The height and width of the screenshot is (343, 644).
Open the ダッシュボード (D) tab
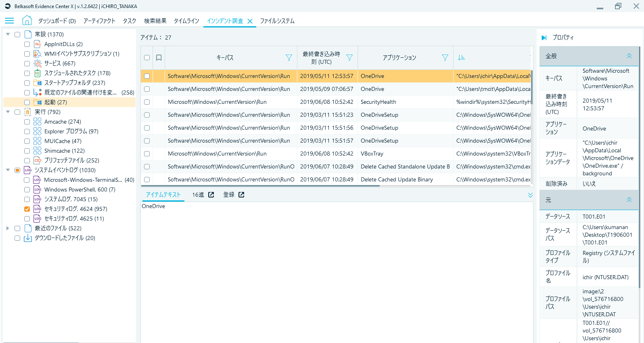point(57,21)
